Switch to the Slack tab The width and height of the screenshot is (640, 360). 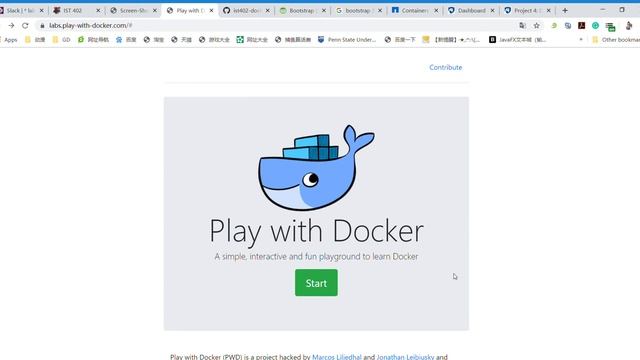20,11
